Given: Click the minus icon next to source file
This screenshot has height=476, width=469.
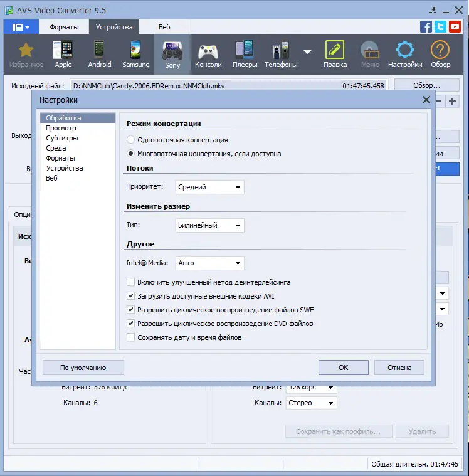Looking at the screenshot, I should (440, 102).
